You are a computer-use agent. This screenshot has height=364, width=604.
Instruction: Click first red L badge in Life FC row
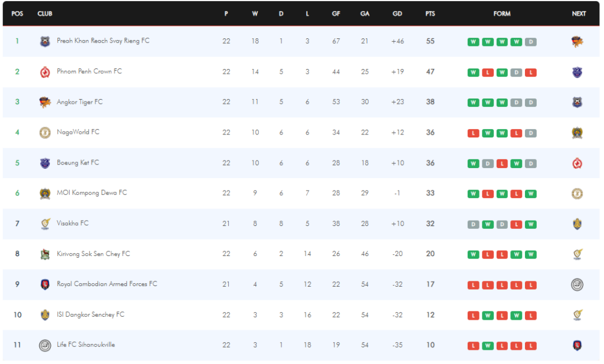tap(473, 346)
